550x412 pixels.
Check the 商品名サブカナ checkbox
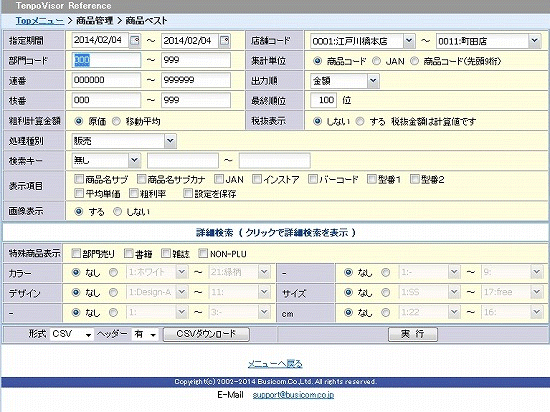click(x=141, y=180)
